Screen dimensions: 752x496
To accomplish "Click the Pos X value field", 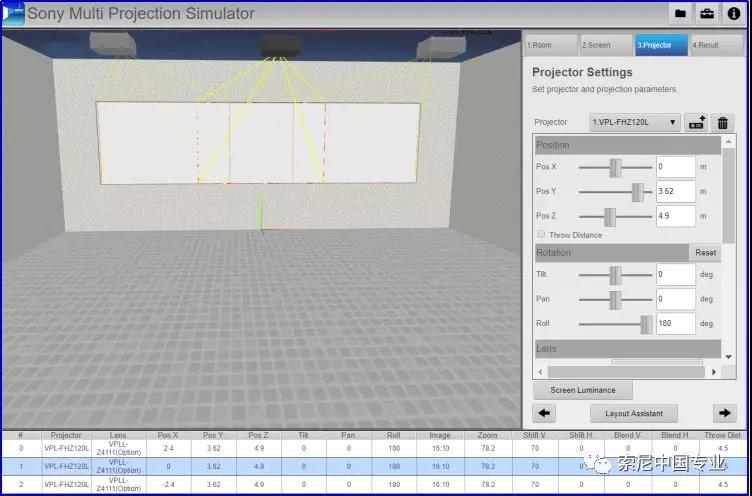I will [x=675, y=167].
